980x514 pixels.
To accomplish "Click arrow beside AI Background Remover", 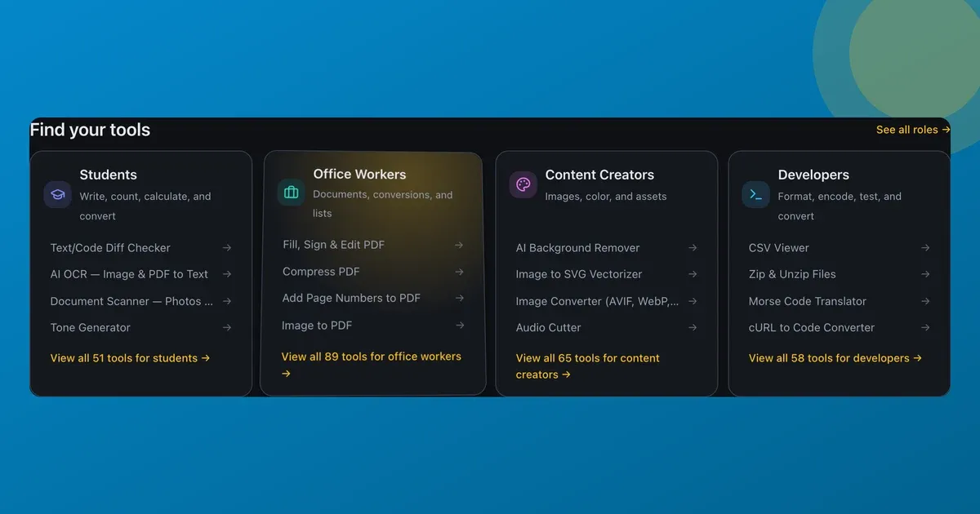I will (x=693, y=248).
